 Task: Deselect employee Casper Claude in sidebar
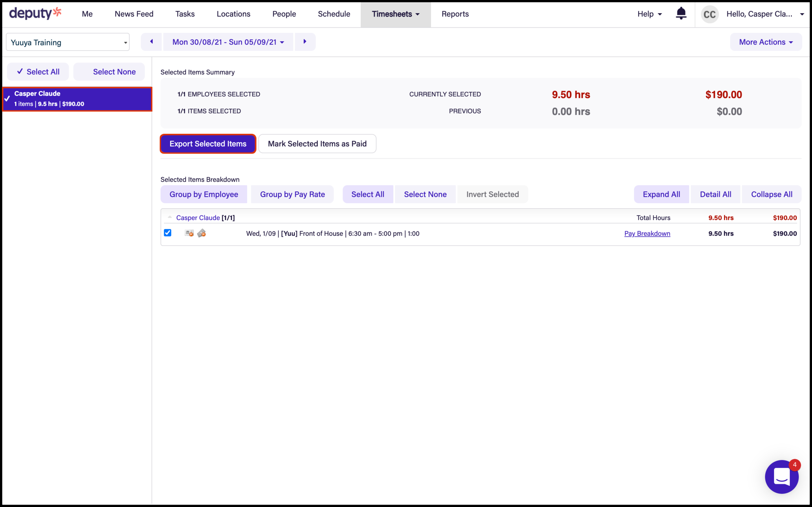tap(77, 99)
